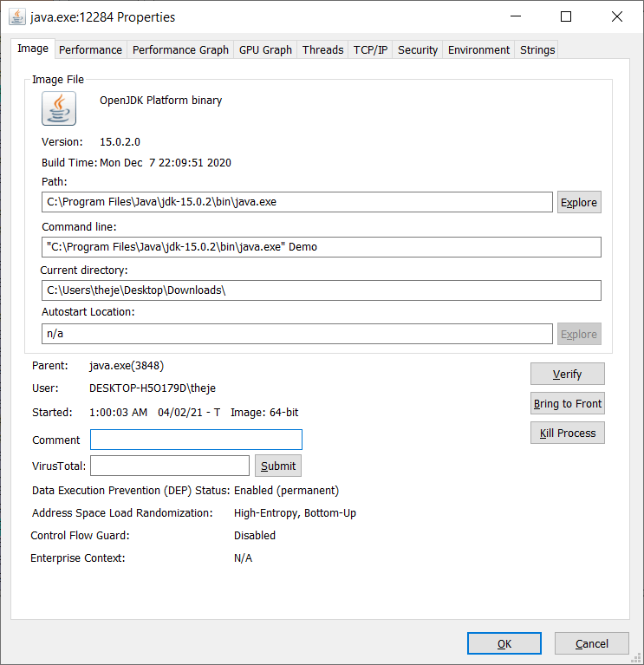Click the Kill Process button

click(567, 433)
